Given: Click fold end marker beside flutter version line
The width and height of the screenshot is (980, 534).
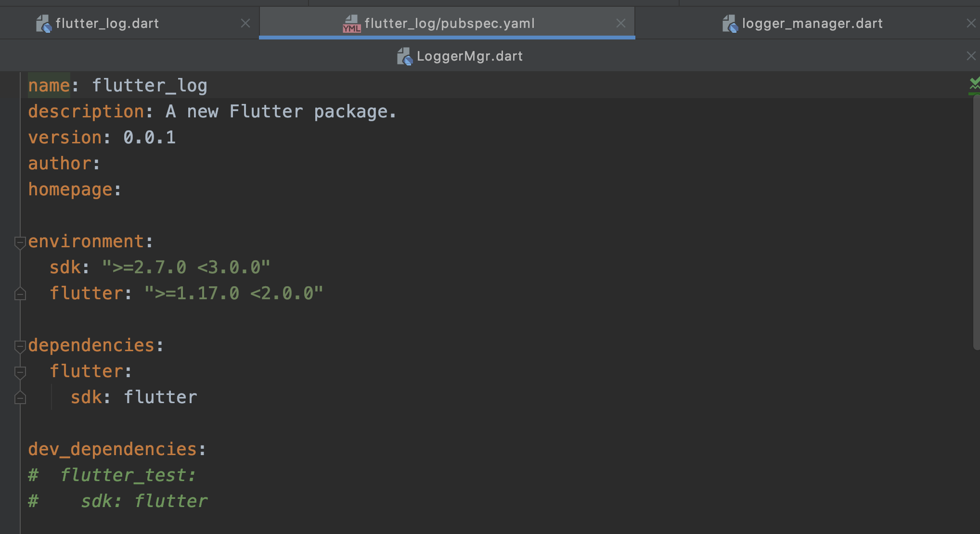Looking at the screenshot, I should [20, 294].
